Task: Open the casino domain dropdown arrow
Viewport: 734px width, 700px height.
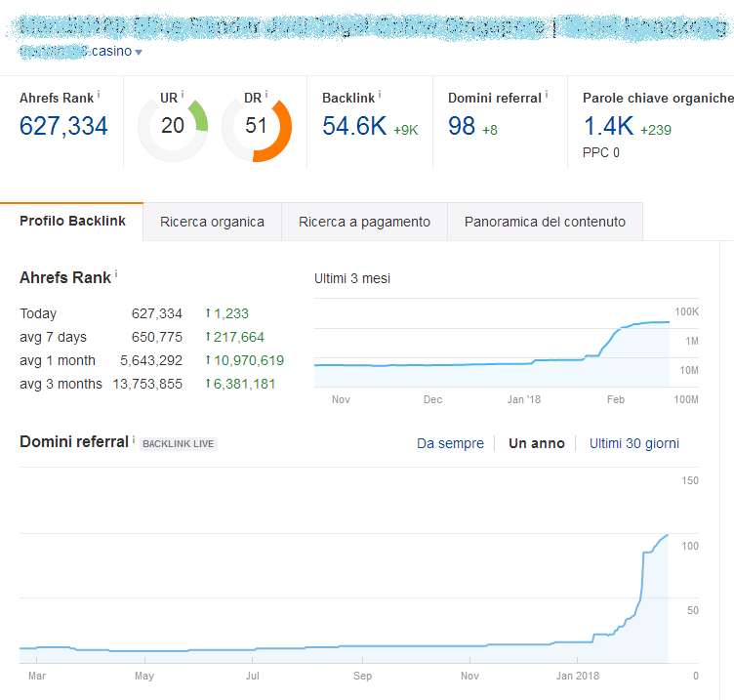Action: pyautogui.click(x=138, y=52)
